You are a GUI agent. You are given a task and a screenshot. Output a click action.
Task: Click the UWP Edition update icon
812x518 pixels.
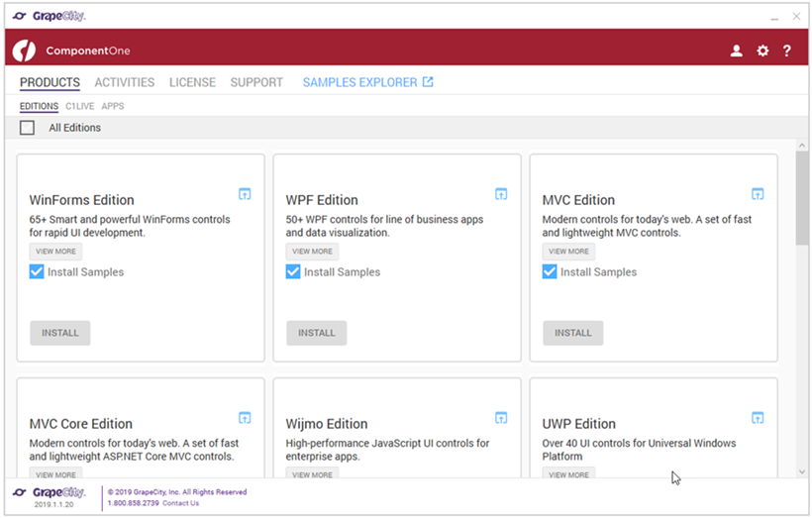coord(758,418)
